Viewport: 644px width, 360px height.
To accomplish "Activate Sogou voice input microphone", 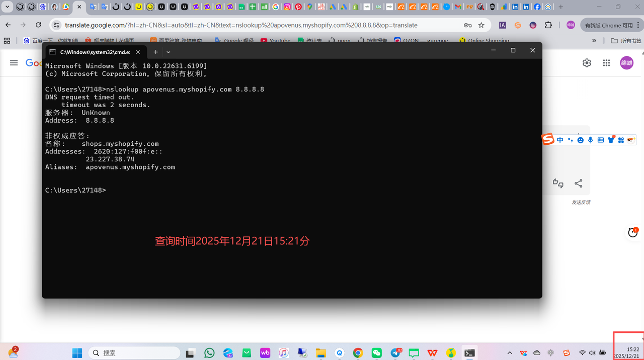I will point(591,140).
